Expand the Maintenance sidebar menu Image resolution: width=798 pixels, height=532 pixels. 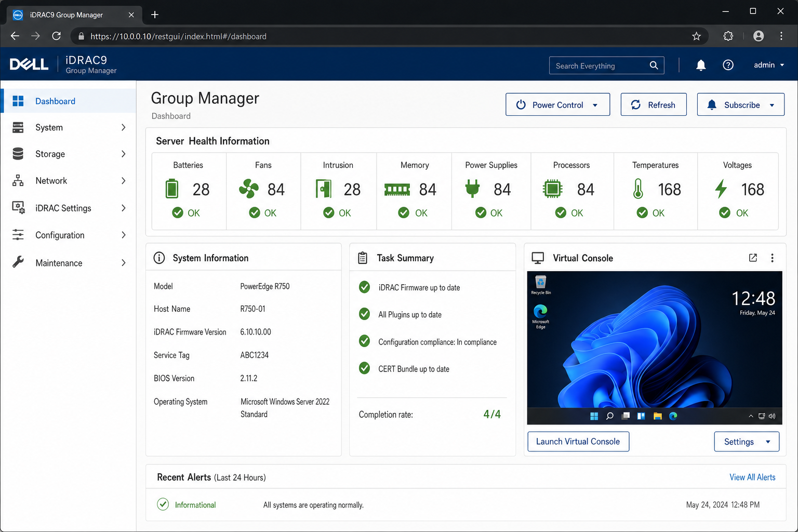(68, 263)
